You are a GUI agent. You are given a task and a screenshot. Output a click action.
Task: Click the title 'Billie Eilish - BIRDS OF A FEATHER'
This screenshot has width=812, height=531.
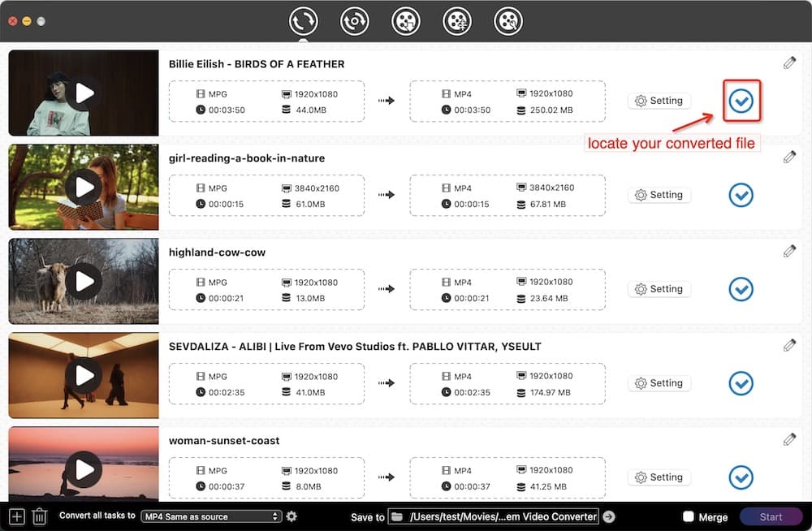pos(257,63)
